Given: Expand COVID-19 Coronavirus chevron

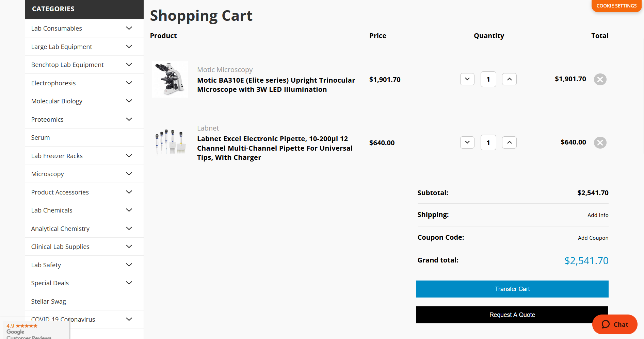Looking at the screenshot, I should point(129,319).
